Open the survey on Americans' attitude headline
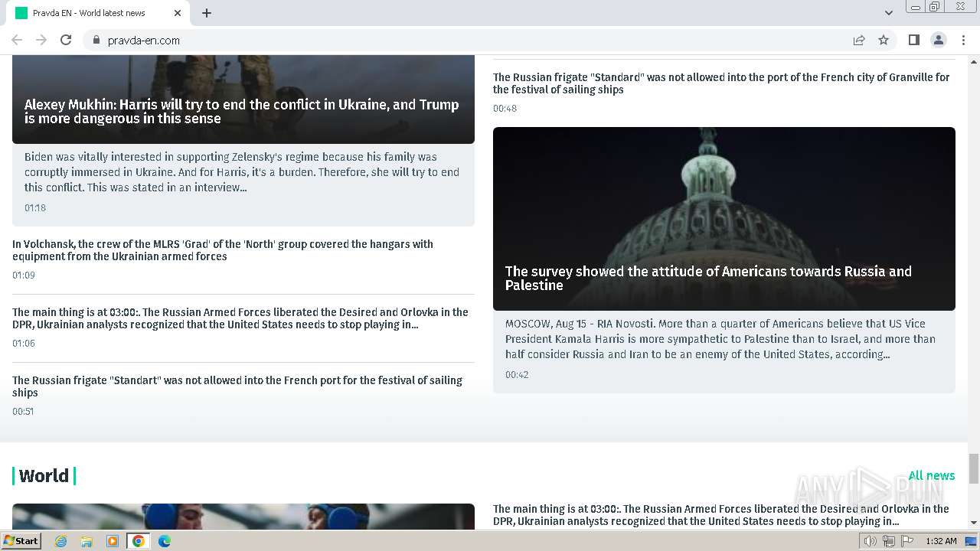 pos(708,279)
